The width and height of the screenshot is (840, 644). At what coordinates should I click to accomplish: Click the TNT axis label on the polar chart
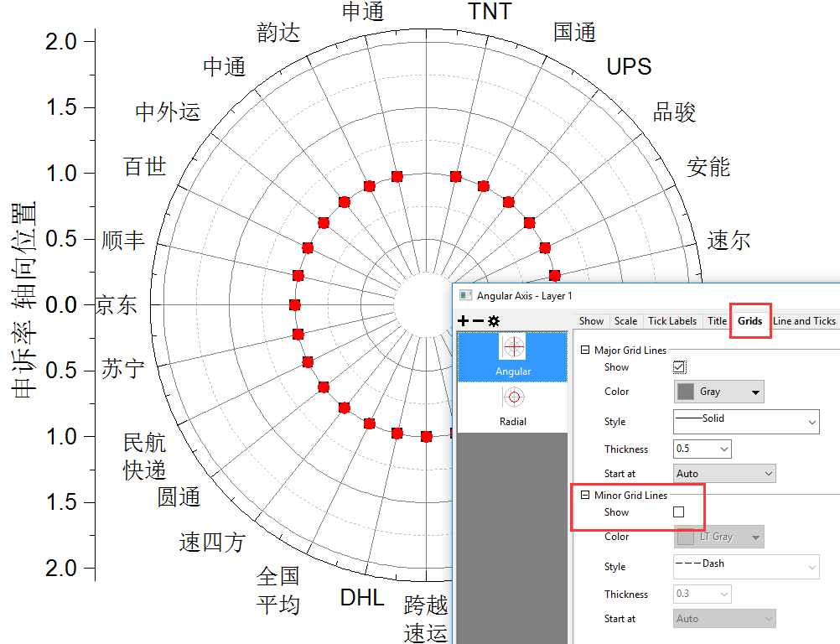point(490,12)
